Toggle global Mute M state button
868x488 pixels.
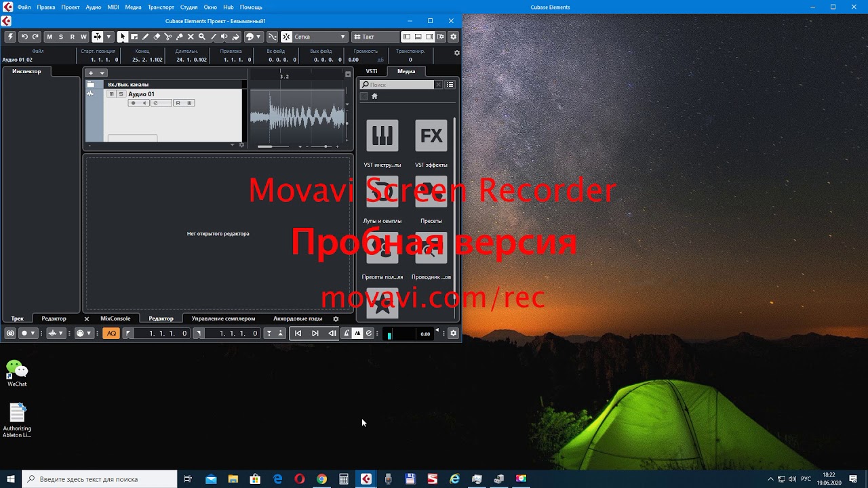pos(50,37)
